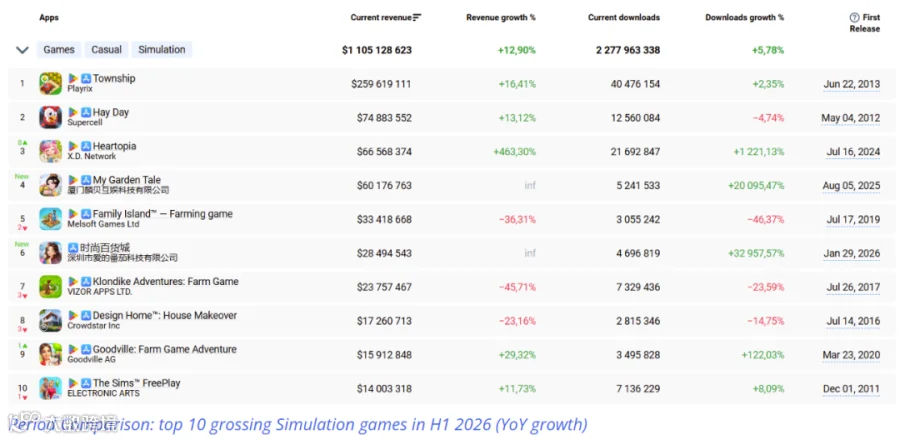This screenshot has height=440, width=900.
Task: Select the Games category tag
Action: (x=59, y=50)
